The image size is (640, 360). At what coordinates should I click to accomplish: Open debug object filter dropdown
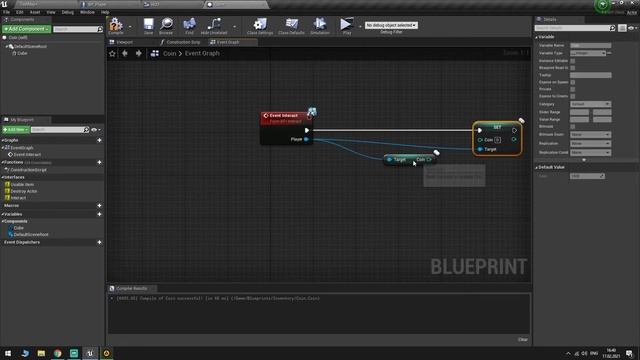tap(391, 25)
